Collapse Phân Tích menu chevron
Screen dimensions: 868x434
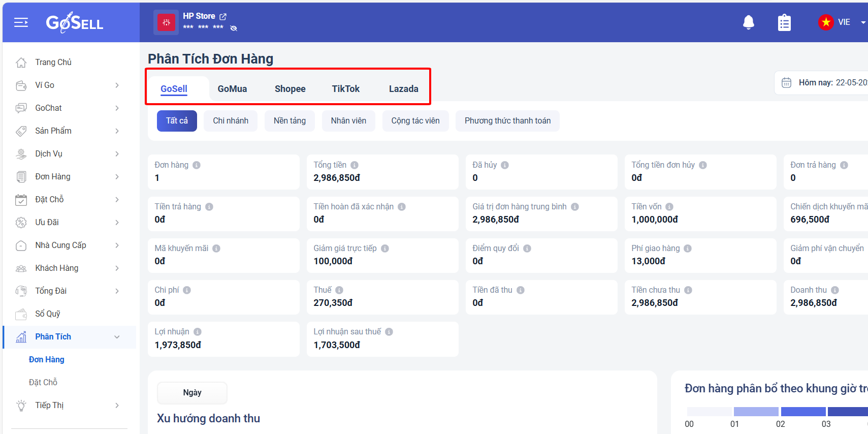tap(117, 337)
